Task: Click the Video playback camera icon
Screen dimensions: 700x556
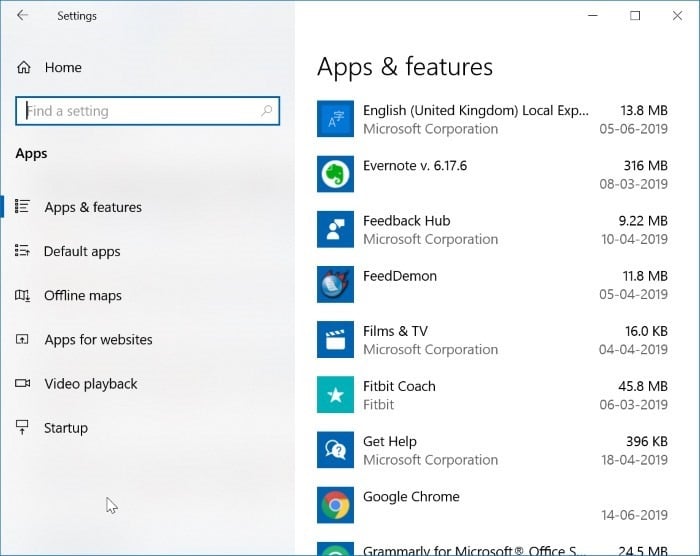Action: tap(22, 383)
